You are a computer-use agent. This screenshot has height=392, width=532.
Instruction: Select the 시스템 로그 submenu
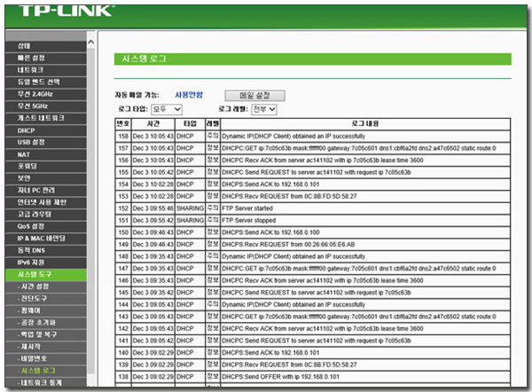pos(46,371)
